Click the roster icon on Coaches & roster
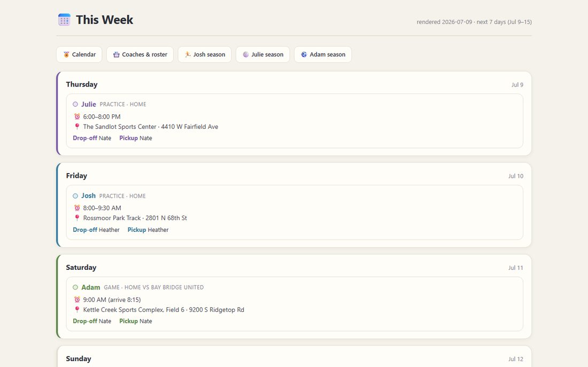The image size is (588, 367). (x=116, y=54)
